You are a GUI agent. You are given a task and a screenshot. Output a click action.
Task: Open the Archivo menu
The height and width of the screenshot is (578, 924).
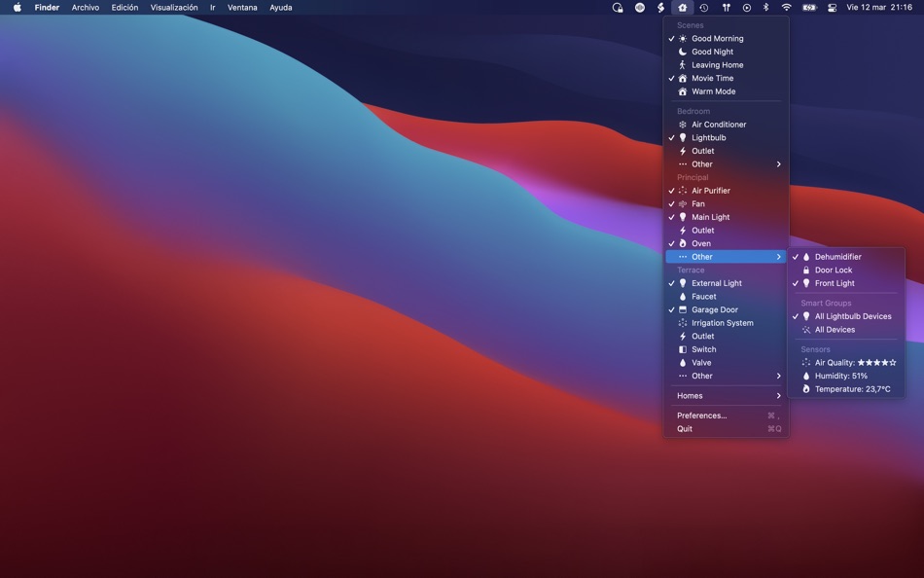coord(86,8)
